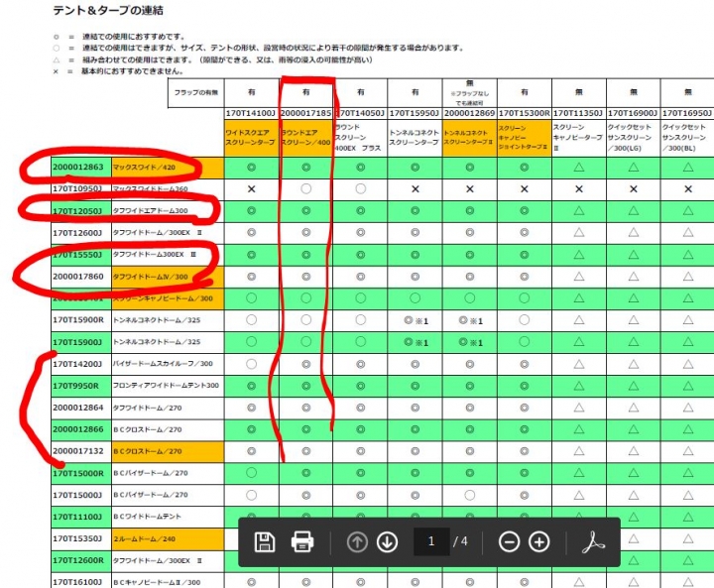
Task: Click product name タフワイドエアドーム300
Action: 151,211
